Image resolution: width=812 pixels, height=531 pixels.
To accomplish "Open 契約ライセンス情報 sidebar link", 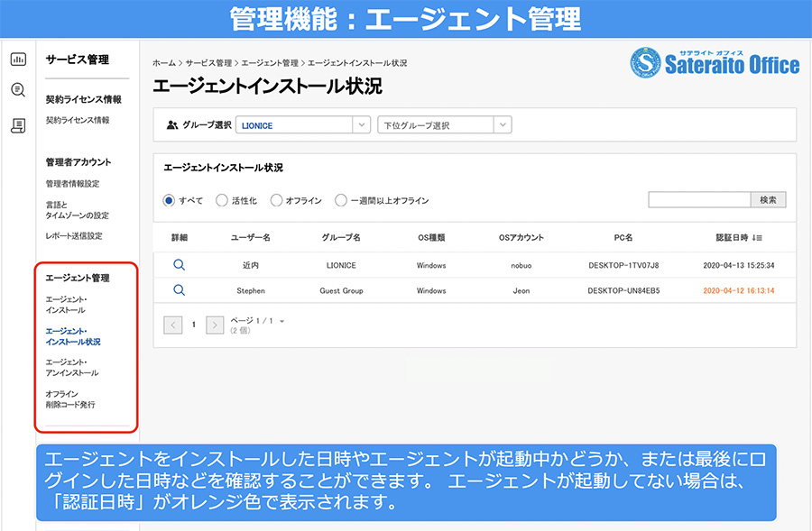I will [x=78, y=120].
